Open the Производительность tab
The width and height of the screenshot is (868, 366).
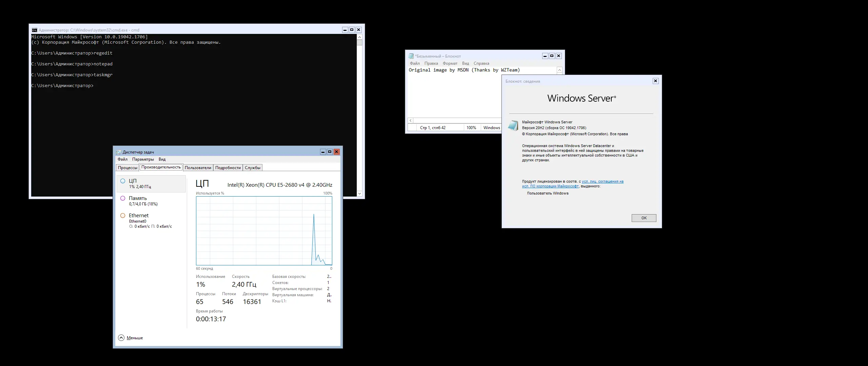pyautogui.click(x=161, y=167)
